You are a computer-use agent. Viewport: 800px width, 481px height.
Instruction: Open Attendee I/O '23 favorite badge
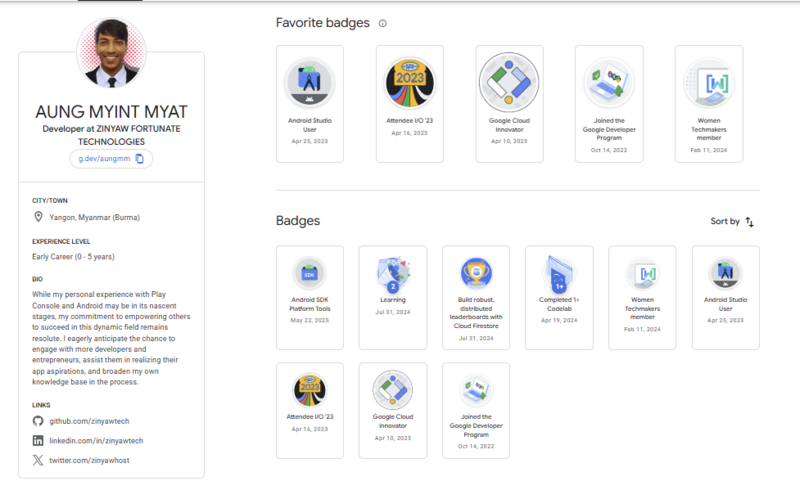410,104
